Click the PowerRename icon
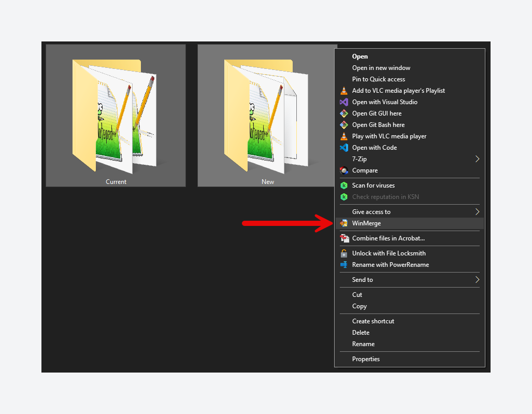The height and width of the screenshot is (414, 532). [343, 265]
